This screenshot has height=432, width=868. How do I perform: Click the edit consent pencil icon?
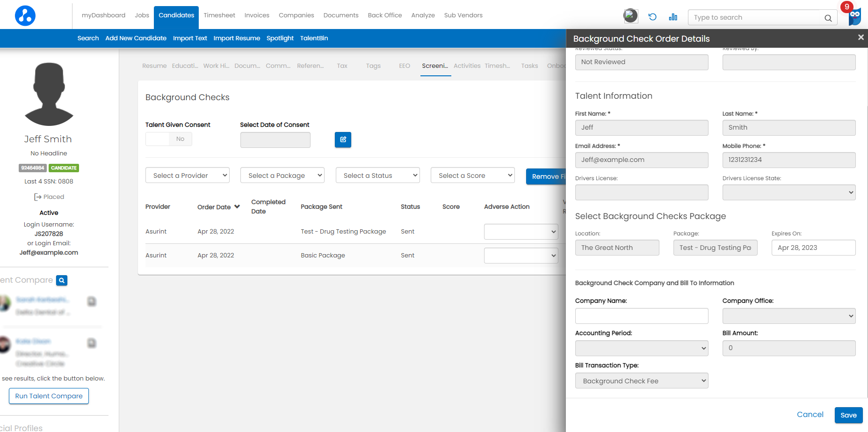[x=343, y=139]
